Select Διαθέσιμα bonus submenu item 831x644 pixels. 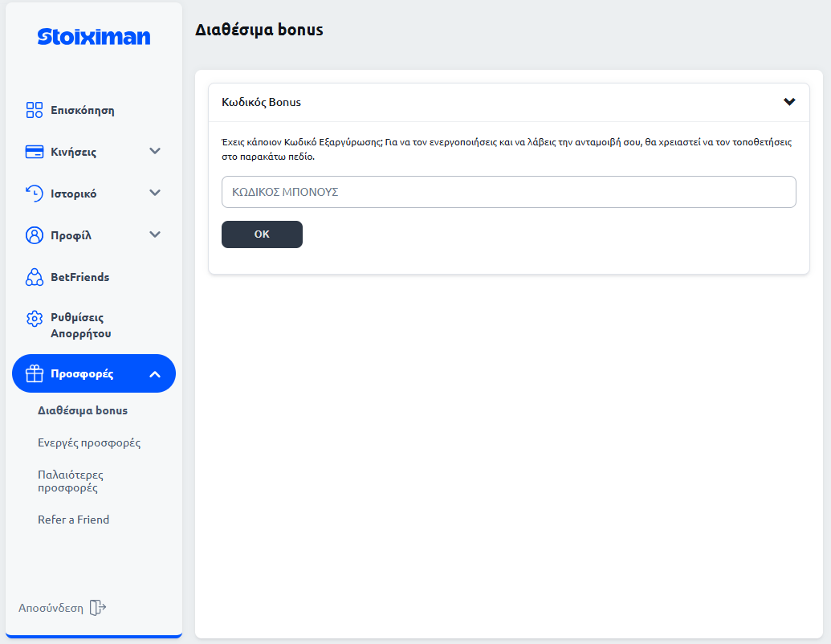pos(83,410)
